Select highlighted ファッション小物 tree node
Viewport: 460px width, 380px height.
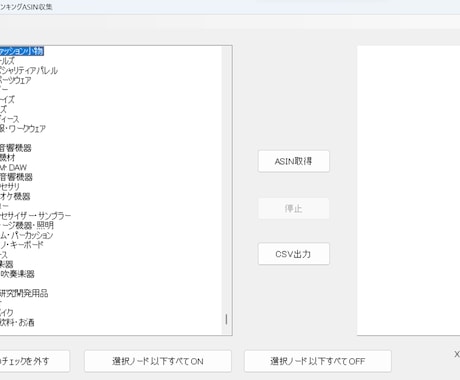(x=22, y=51)
